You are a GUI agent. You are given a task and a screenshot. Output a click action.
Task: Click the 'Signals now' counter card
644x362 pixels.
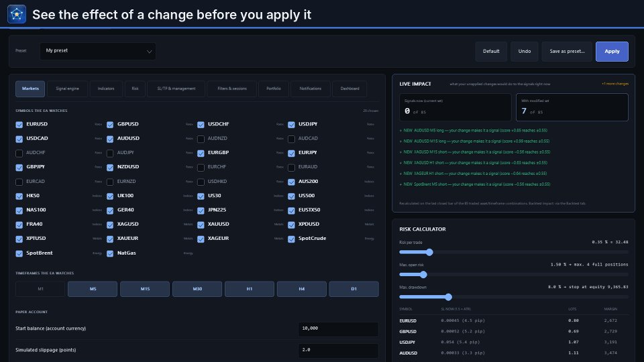(x=455, y=107)
